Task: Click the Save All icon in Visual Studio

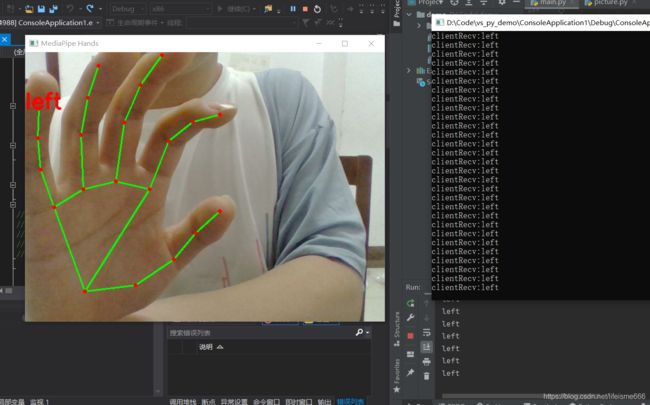Action: (53, 8)
